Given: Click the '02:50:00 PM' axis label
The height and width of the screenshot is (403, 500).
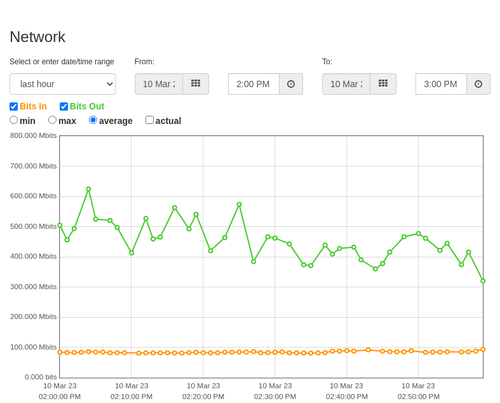Looking at the screenshot, I should click(418, 397).
